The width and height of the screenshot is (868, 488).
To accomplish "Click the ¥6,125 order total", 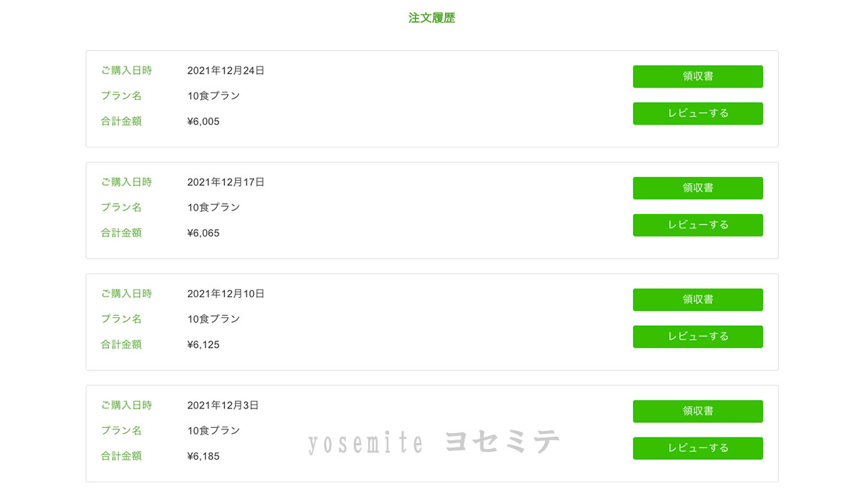I will [x=203, y=345].
